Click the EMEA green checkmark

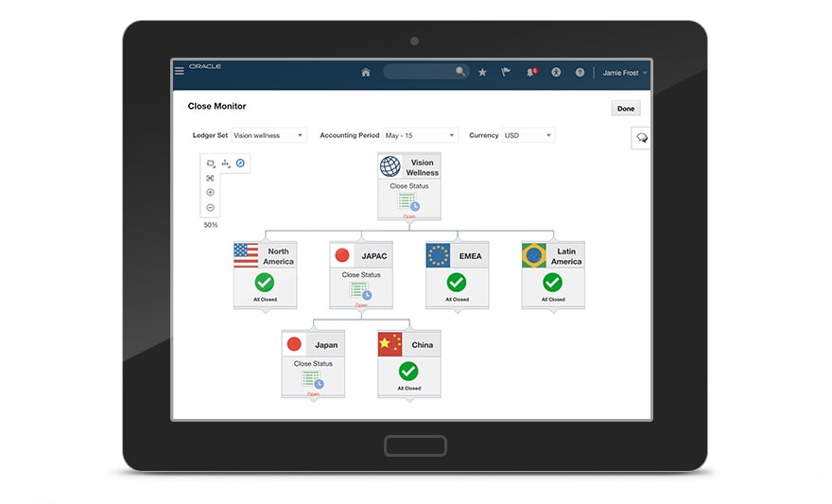point(457,282)
